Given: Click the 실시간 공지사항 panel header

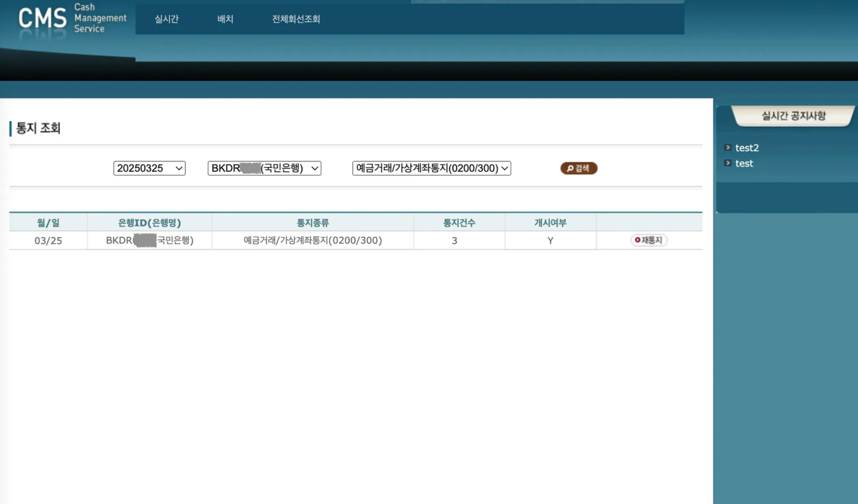Looking at the screenshot, I should pyautogui.click(x=793, y=116).
